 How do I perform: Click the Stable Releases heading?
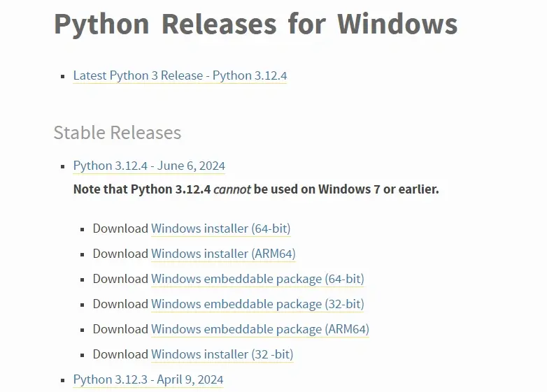pyautogui.click(x=118, y=132)
